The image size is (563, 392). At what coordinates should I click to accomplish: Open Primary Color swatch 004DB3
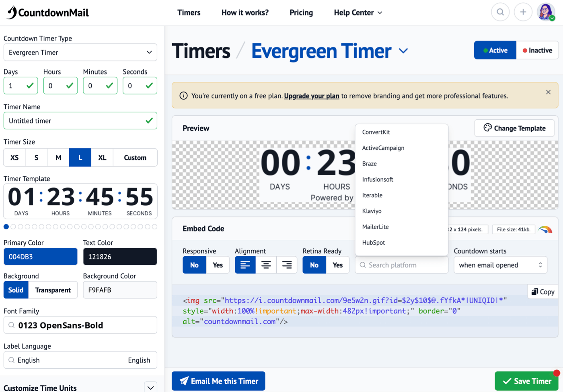(41, 257)
